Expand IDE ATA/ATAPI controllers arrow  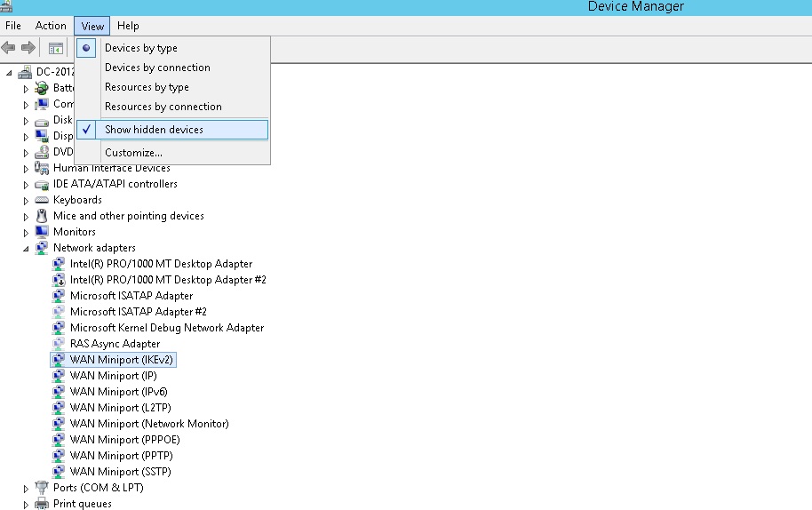(x=26, y=185)
